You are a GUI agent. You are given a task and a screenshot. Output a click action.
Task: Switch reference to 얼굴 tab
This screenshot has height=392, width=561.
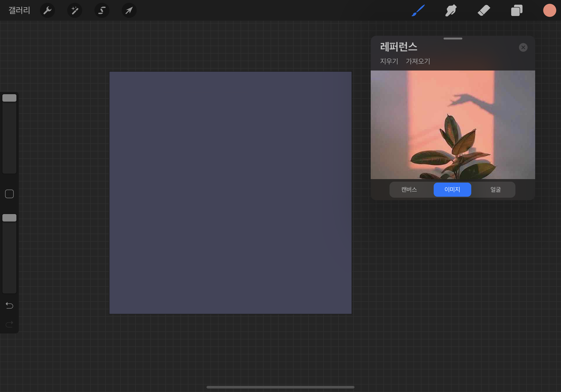point(495,189)
